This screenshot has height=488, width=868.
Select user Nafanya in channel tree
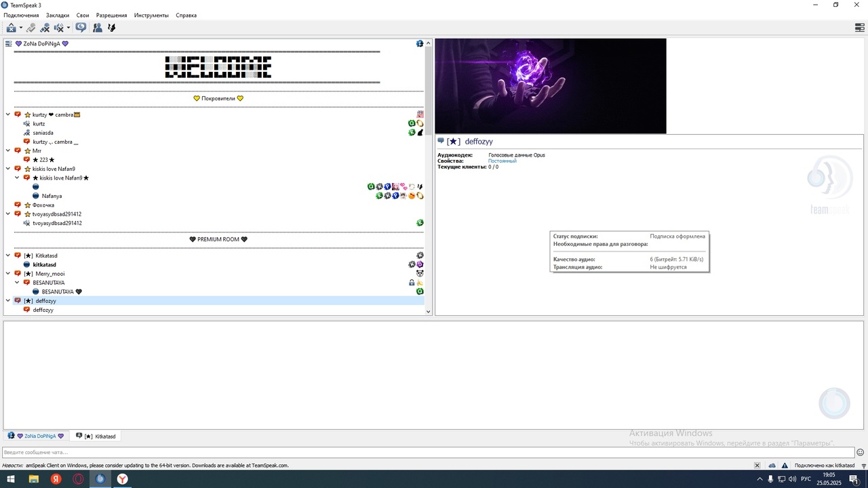52,196
